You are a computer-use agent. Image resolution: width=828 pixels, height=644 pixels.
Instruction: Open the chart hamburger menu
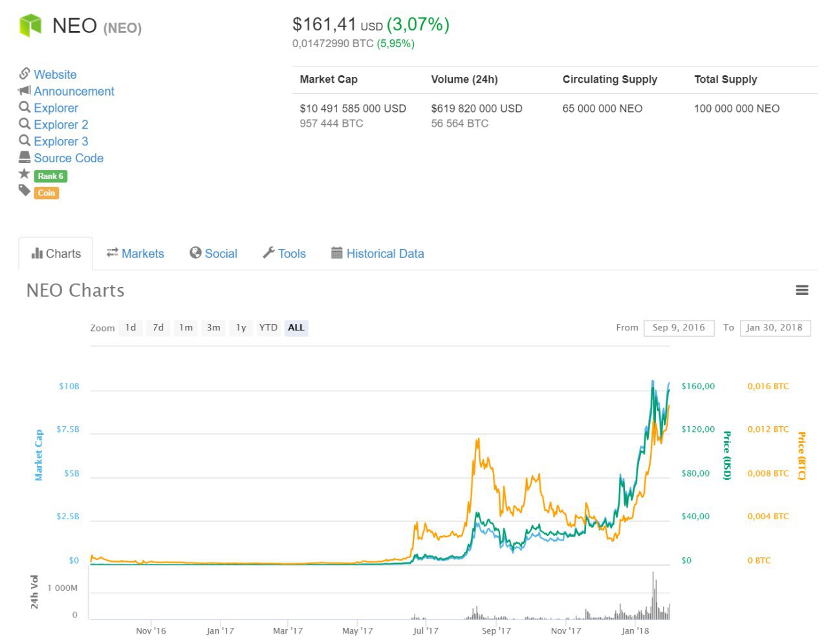(801, 290)
